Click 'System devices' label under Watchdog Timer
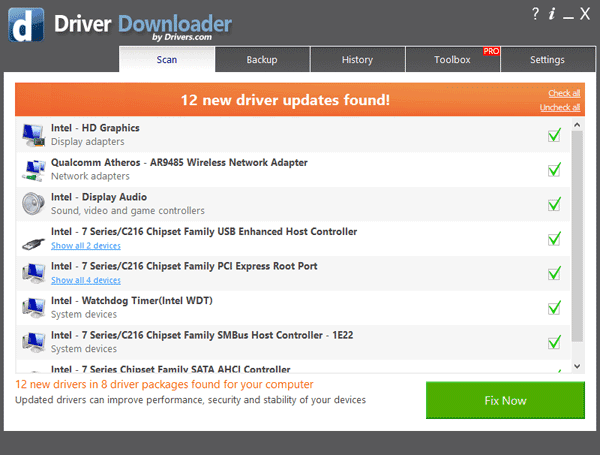The width and height of the screenshot is (600, 455). point(84,314)
